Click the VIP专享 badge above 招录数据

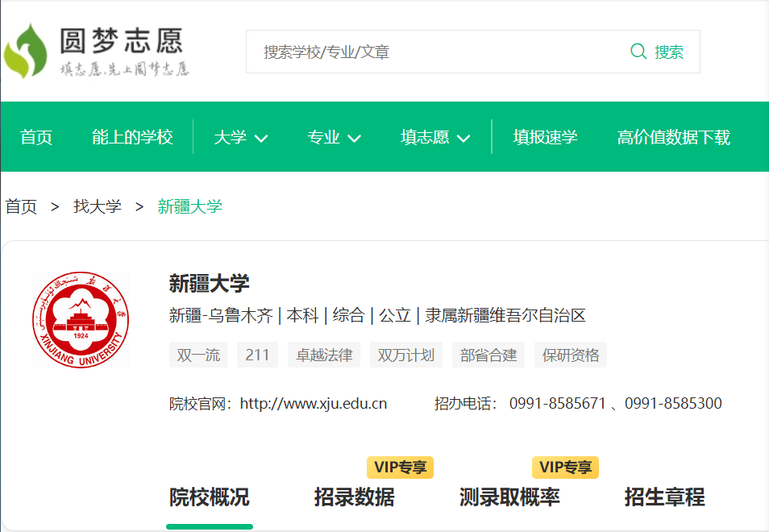pos(400,468)
